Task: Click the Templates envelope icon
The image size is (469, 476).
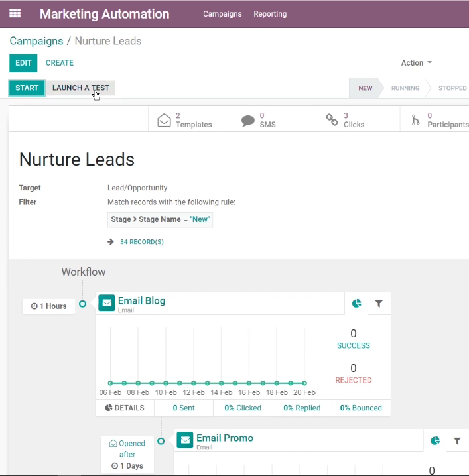Action: point(164,120)
